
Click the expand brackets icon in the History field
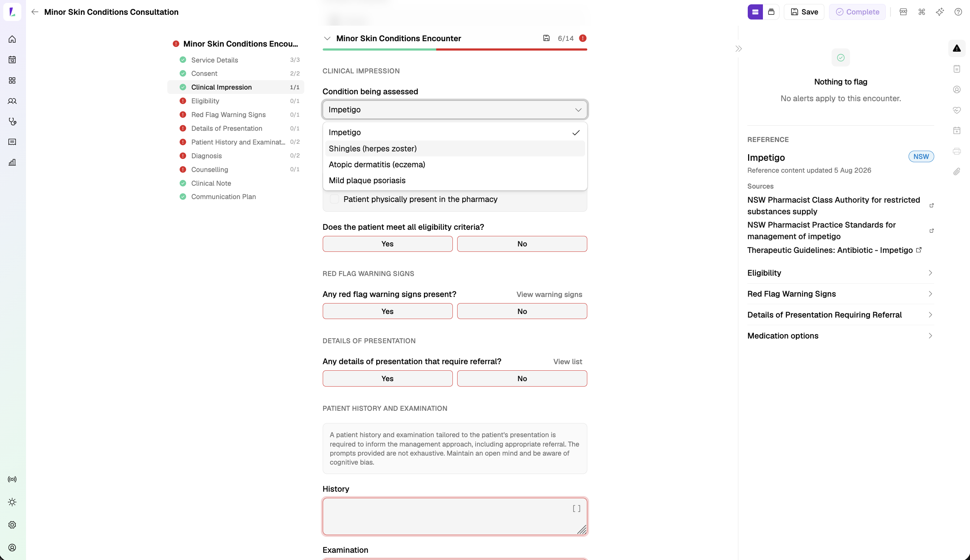point(576,509)
